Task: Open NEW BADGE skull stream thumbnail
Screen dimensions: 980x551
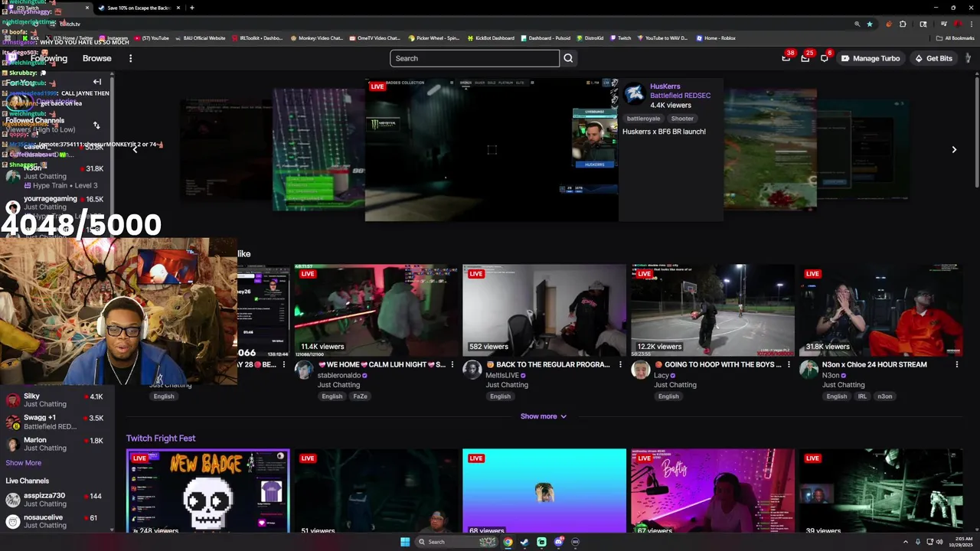Action: (208, 491)
